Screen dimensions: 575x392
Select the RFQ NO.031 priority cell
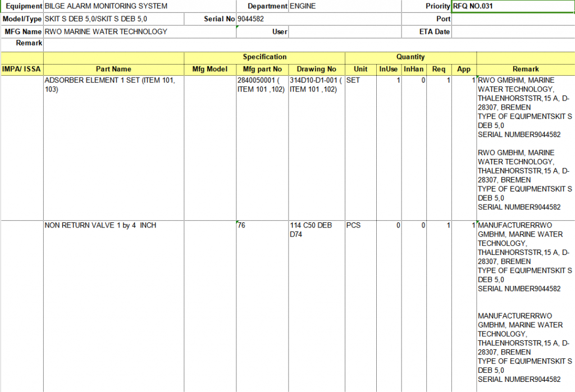click(x=512, y=6)
